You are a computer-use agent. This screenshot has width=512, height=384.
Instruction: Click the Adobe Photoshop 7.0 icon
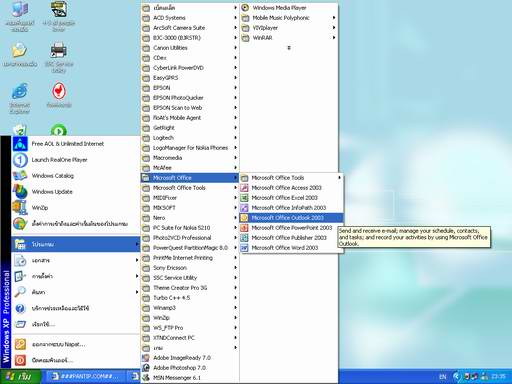pyautogui.click(x=146, y=368)
